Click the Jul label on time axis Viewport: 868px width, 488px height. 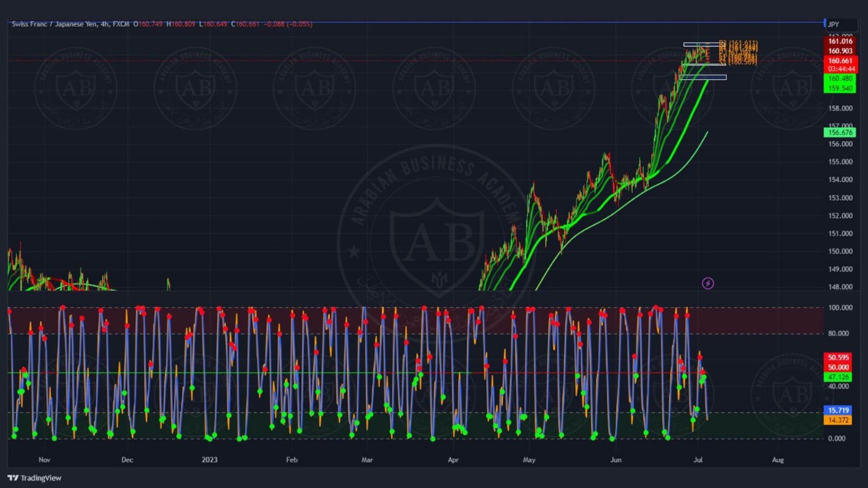(x=698, y=460)
